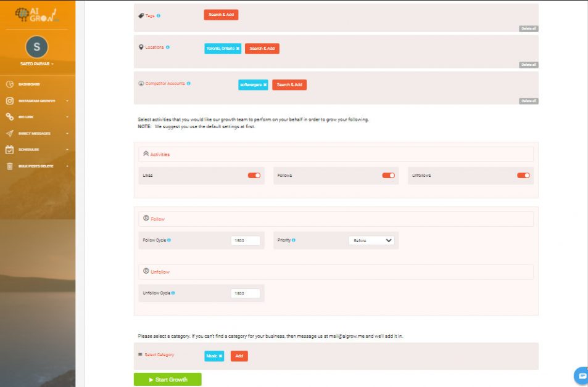Select the Direct Messages menu entry
The height and width of the screenshot is (387, 588).
(x=35, y=133)
